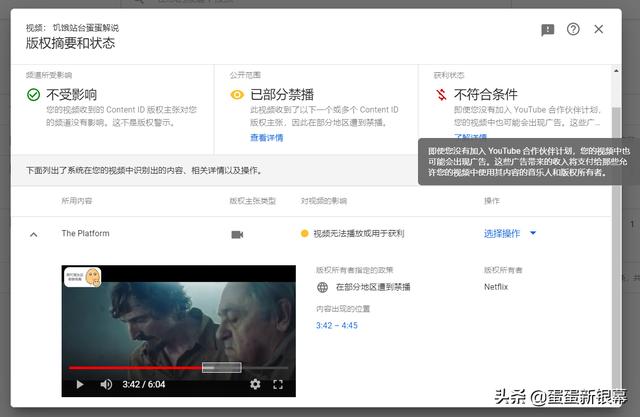Screen dimensions: 640x417
Task: Click the Netflix copyright owner text
Action: point(496,287)
